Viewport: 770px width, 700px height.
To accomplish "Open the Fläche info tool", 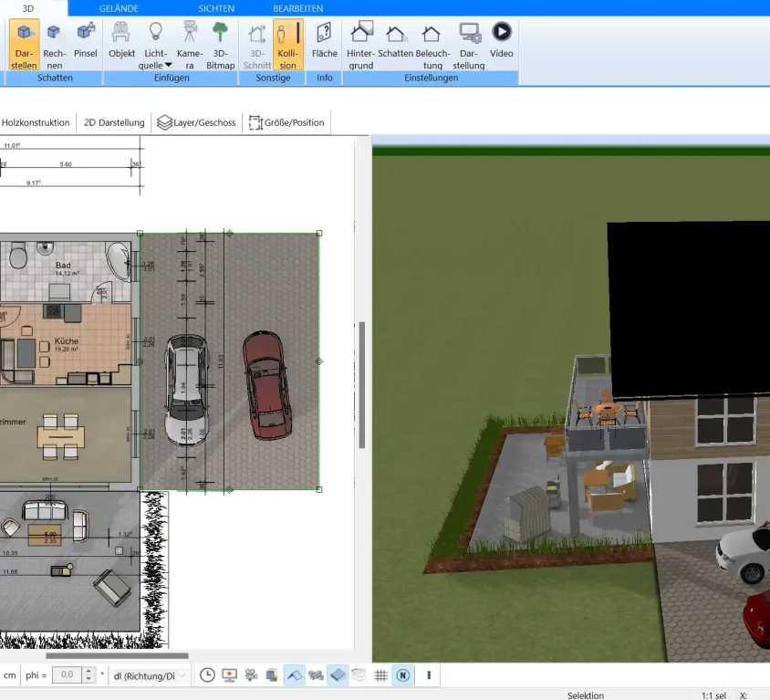I will tap(324, 45).
